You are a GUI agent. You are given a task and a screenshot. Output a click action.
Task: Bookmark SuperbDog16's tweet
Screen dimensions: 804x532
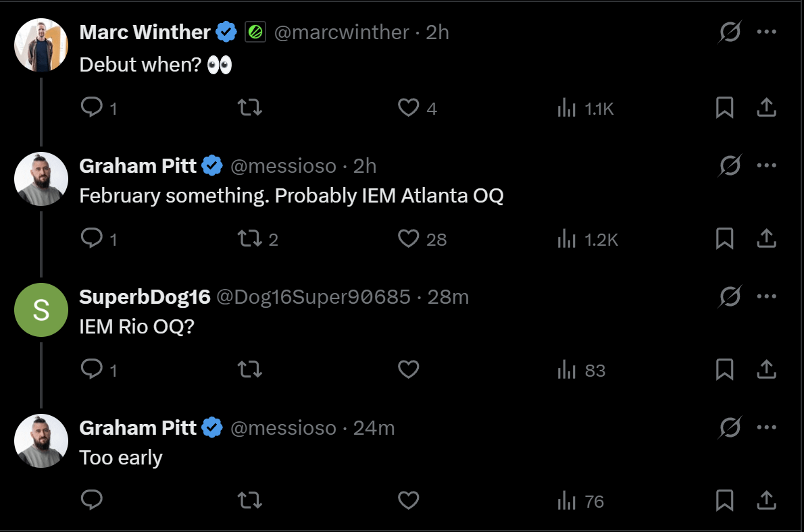(x=724, y=370)
